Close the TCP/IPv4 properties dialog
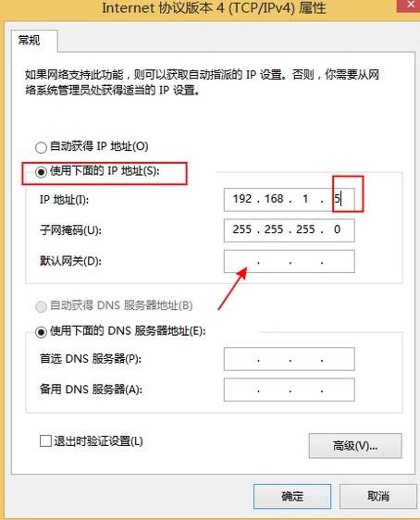The width and height of the screenshot is (420, 520). tap(411, 5)
